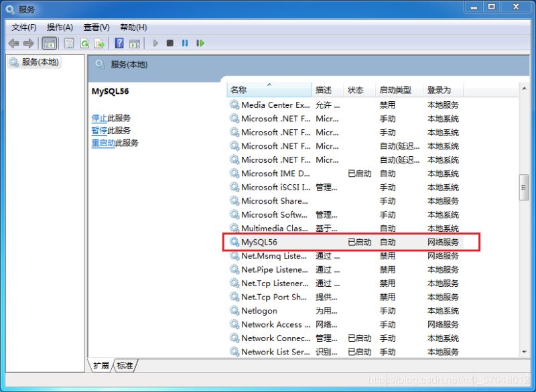
Task: Sort by the 状态 column header
Action: tap(359, 90)
